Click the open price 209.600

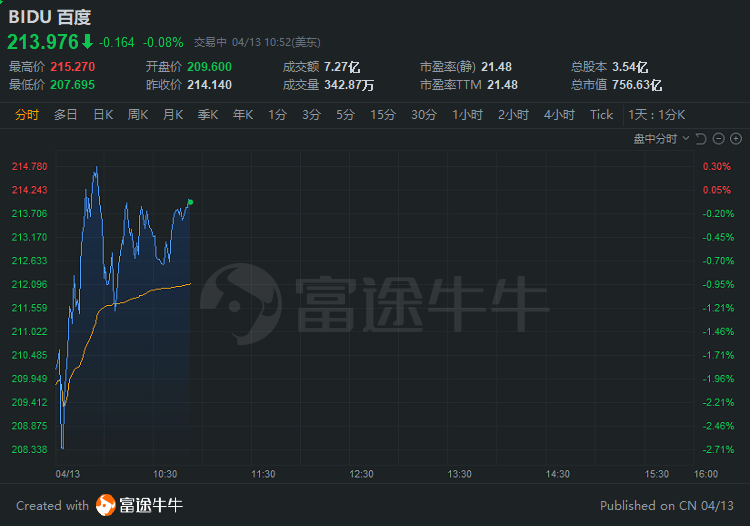point(210,67)
